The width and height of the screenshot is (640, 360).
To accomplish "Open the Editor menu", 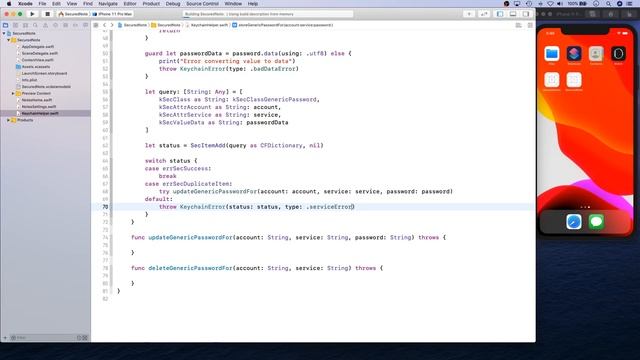I will 130,4.
